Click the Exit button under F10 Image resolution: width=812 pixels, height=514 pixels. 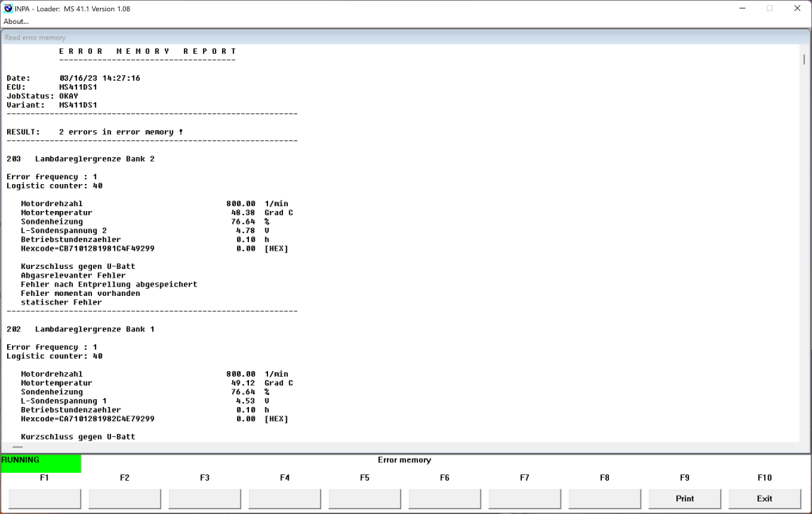pyautogui.click(x=764, y=499)
